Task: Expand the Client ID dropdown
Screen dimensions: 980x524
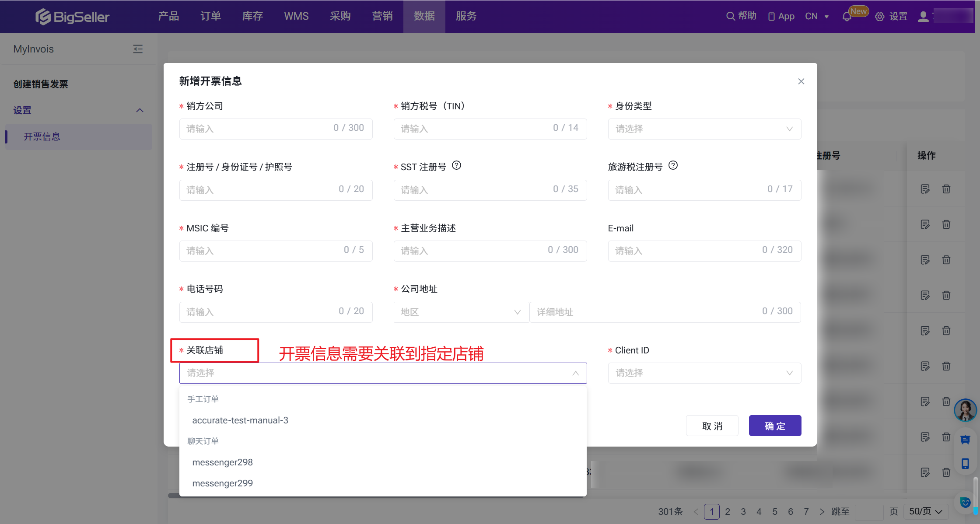Action: (704, 373)
